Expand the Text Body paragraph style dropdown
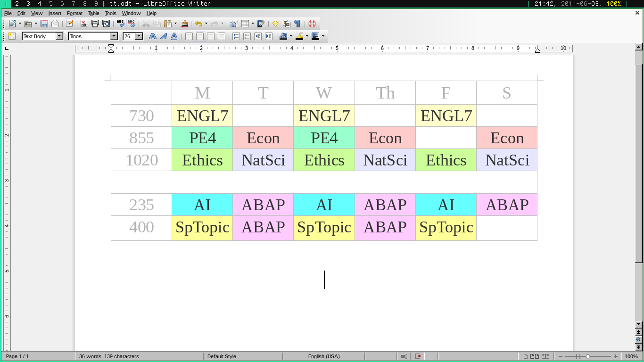644x362 pixels. pyautogui.click(x=59, y=36)
